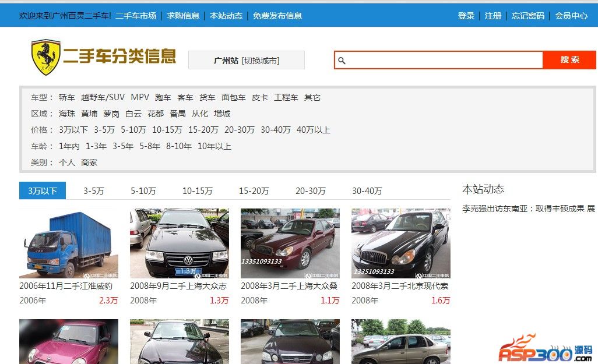Click the Ferrari horse logo
This screenshot has height=364, width=598.
click(x=46, y=57)
